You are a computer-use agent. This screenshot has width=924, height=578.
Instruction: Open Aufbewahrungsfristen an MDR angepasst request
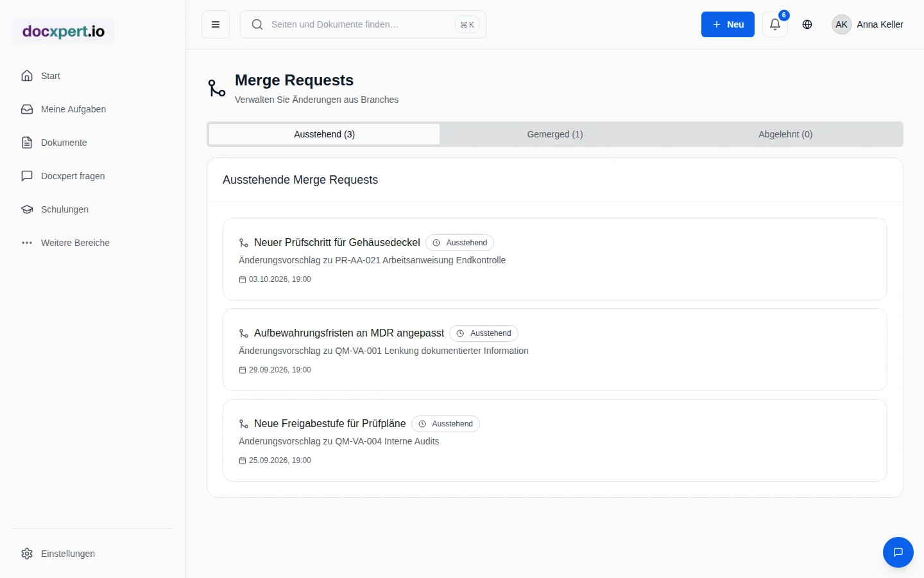point(555,350)
